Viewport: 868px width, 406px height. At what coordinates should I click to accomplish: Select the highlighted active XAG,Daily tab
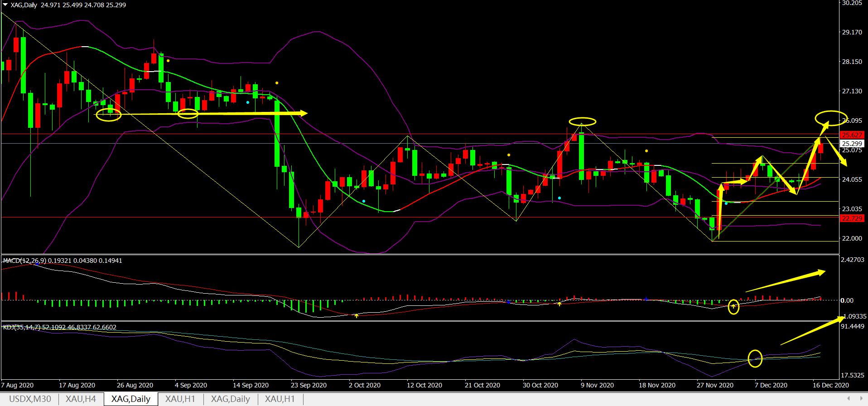click(x=131, y=399)
